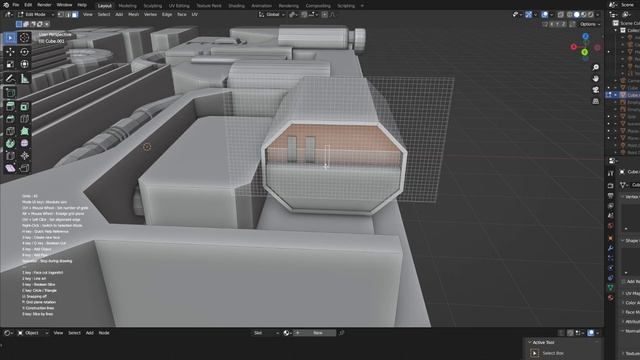Enable face select mode
Image resolution: width=640 pixels, height=360 pixels.
tap(75, 14)
